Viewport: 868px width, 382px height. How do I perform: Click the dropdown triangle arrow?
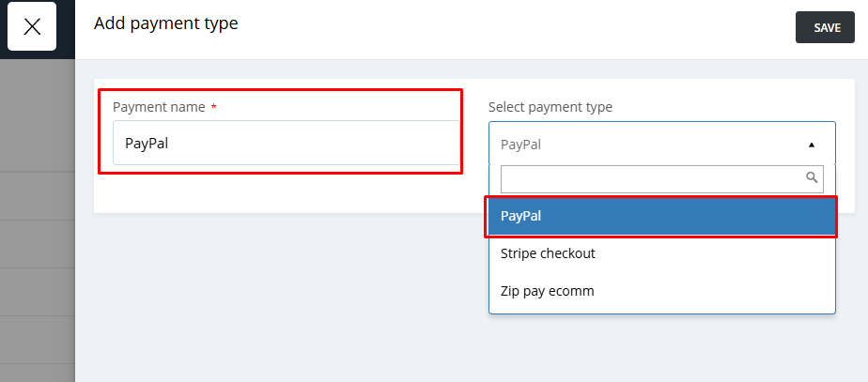tap(812, 145)
